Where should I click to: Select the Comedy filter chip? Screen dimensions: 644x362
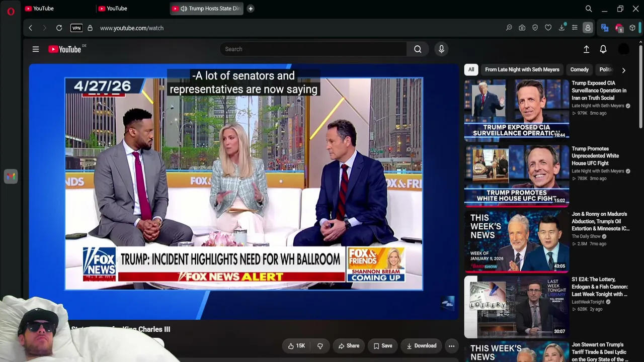point(579,70)
